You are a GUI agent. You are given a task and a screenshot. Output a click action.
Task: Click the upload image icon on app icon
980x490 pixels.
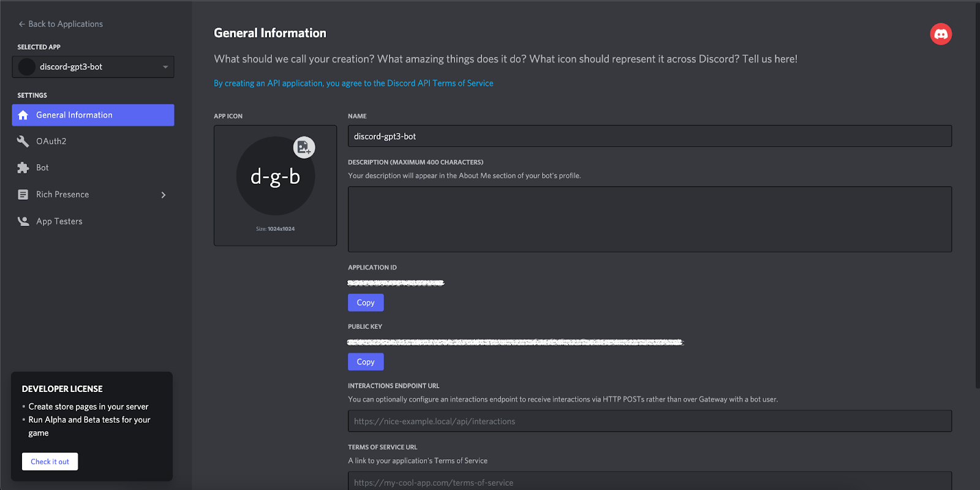click(304, 147)
